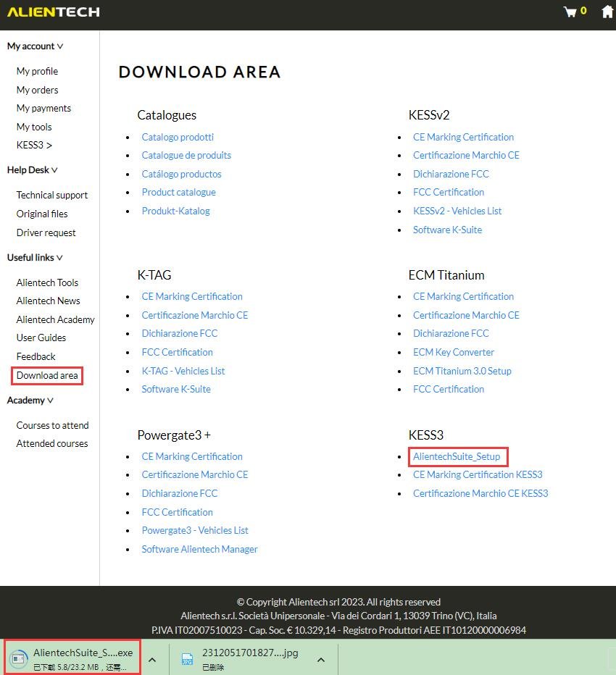
Task: Click the image file icon next to jpg download
Action: click(x=186, y=658)
